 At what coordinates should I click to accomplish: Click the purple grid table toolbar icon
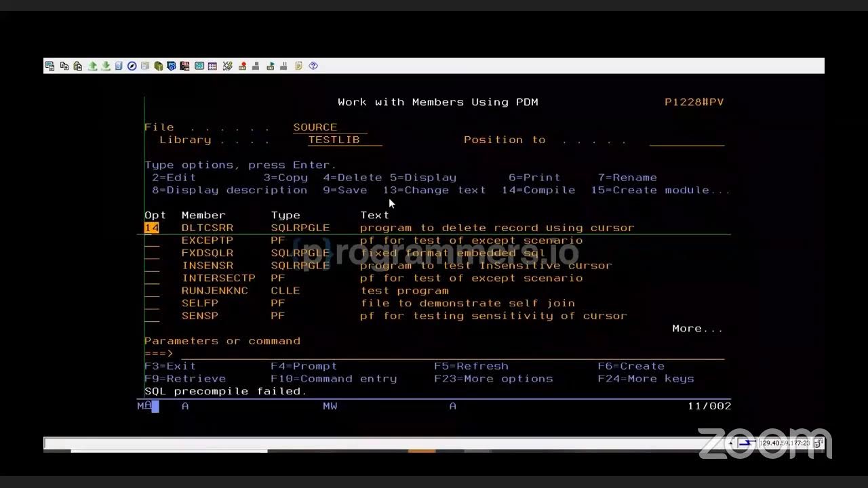212,66
